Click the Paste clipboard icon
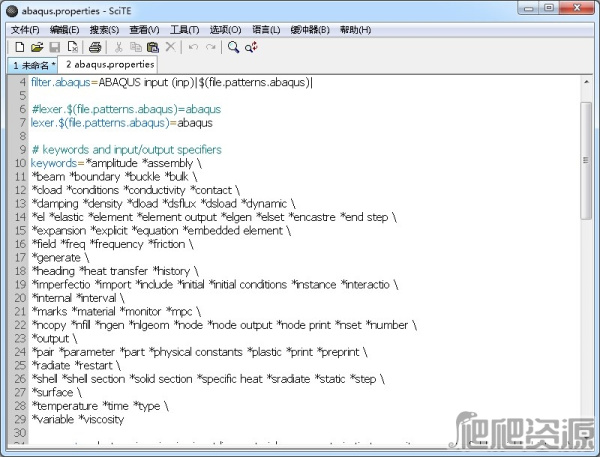Screen dimensions: 600x457 [x=152, y=47]
